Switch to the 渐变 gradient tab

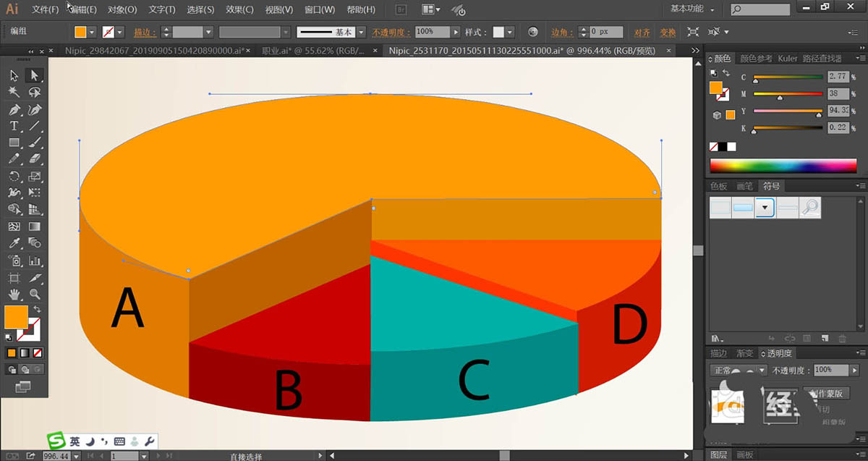pyautogui.click(x=745, y=353)
